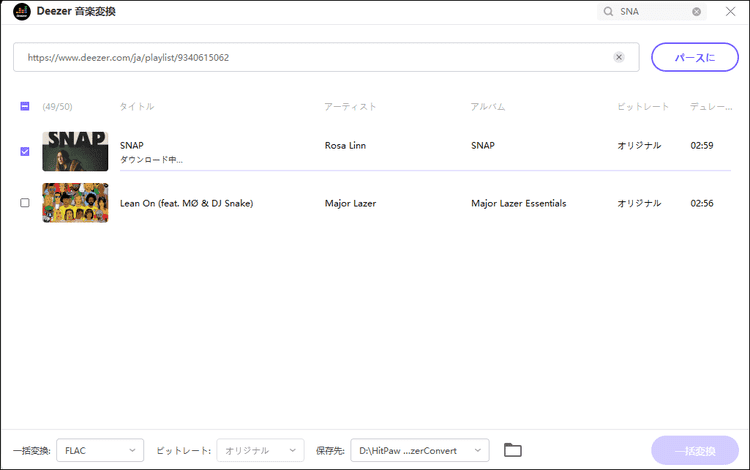Screen dimensions: 750x470
Task: Click the SNAP song title
Action: pyautogui.click(x=132, y=145)
